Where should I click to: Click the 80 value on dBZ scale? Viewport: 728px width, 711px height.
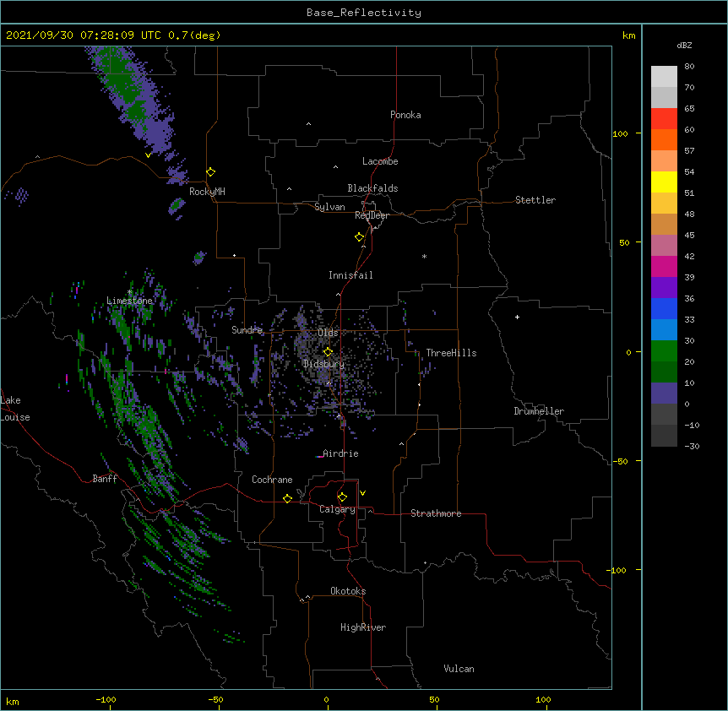click(x=689, y=67)
